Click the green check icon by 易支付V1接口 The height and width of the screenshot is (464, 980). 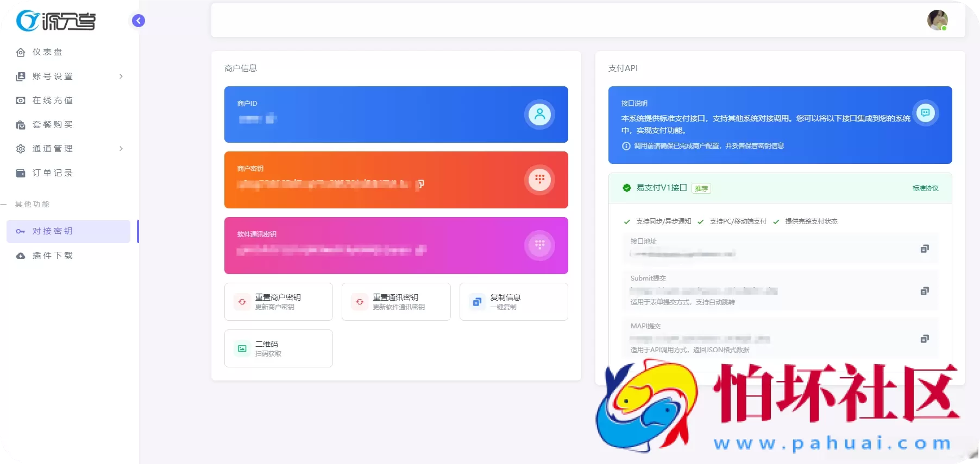click(627, 188)
